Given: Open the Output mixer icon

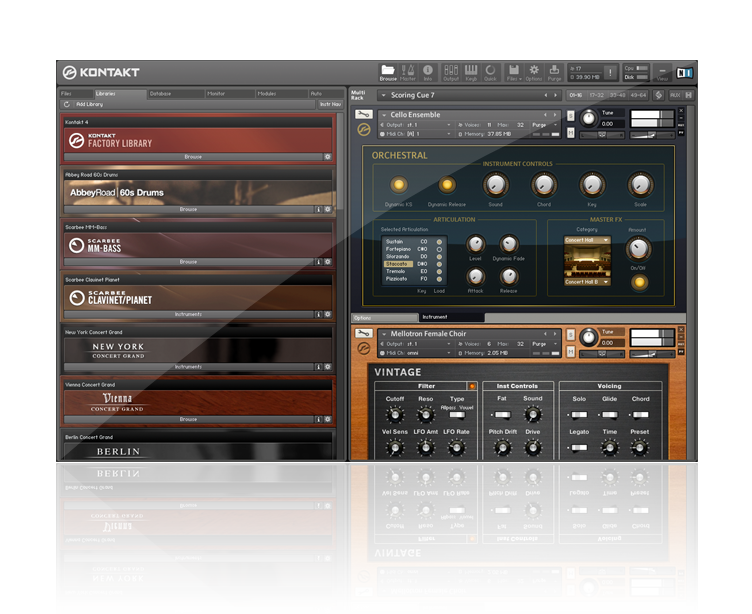Looking at the screenshot, I should [452, 71].
